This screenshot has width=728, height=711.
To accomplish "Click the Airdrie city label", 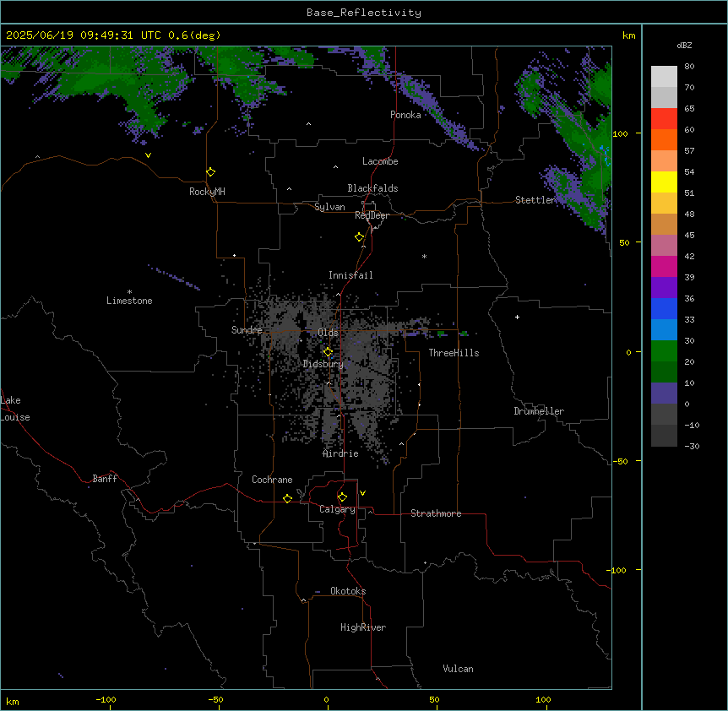I will (x=340, y=453).
